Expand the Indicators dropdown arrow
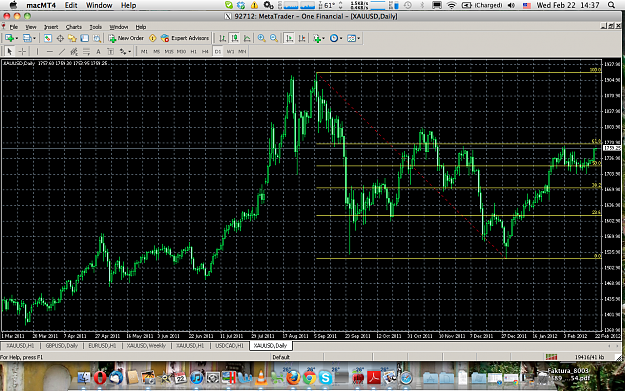Image resolution: width=625 pixels, height=391 pixels. click(x=323, y=39)
